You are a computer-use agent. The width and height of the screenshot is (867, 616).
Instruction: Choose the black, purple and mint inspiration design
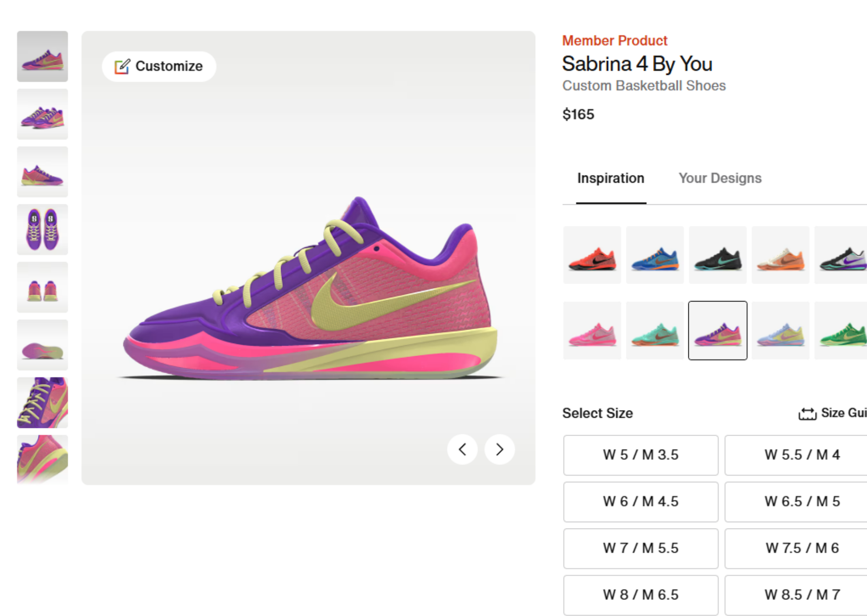tap(841, 255)
